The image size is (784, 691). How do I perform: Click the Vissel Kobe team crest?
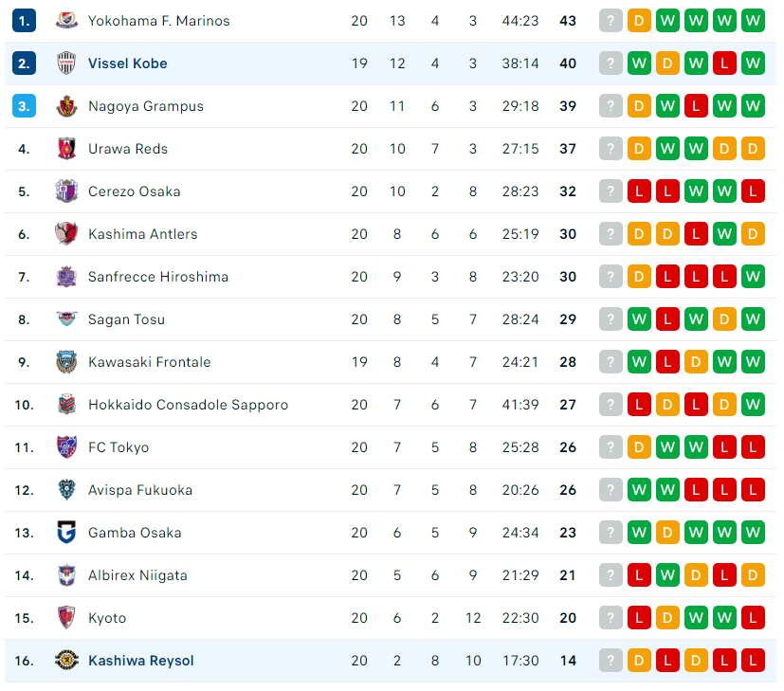pos(66,64)
